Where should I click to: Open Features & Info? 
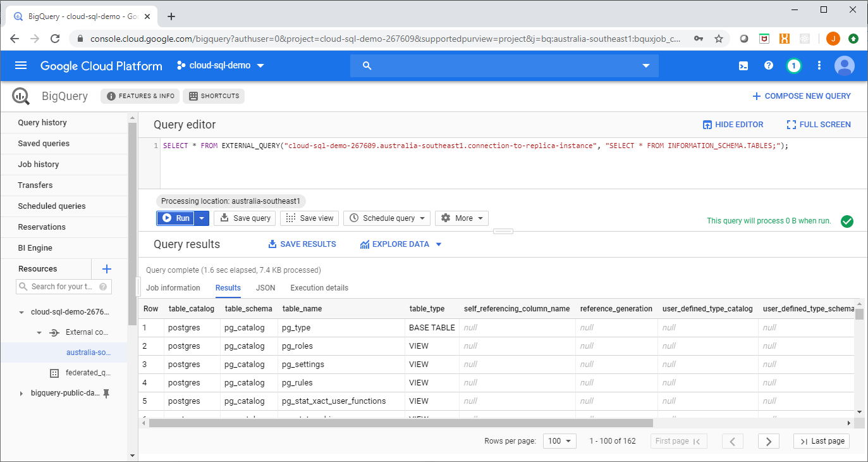140,96
